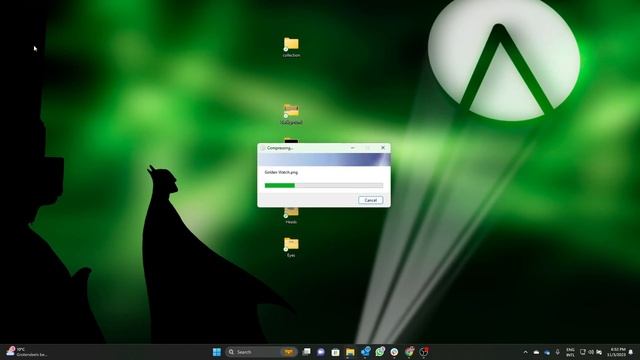Image resolution: width=640 pixels, height=360 pixels.
Task: Open the blue cloud tray icon
Action: point(547,352)
